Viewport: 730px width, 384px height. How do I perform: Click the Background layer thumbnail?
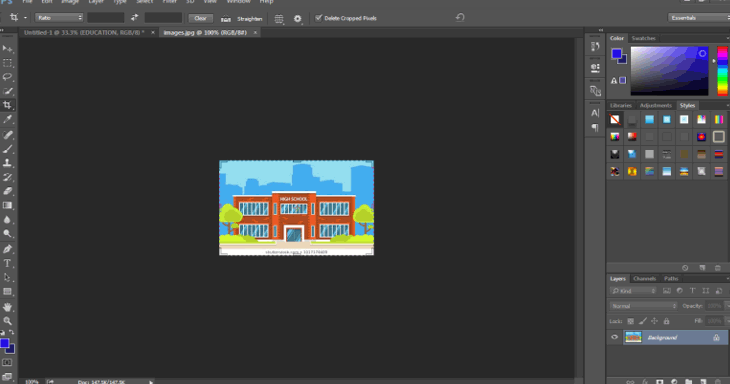coord(633,337)
